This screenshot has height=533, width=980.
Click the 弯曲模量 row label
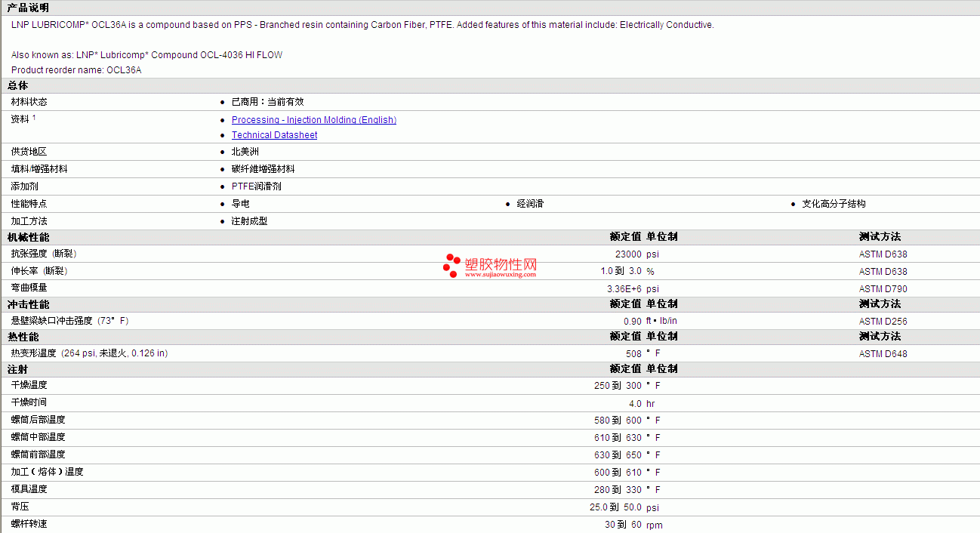(x=29, y=288)
